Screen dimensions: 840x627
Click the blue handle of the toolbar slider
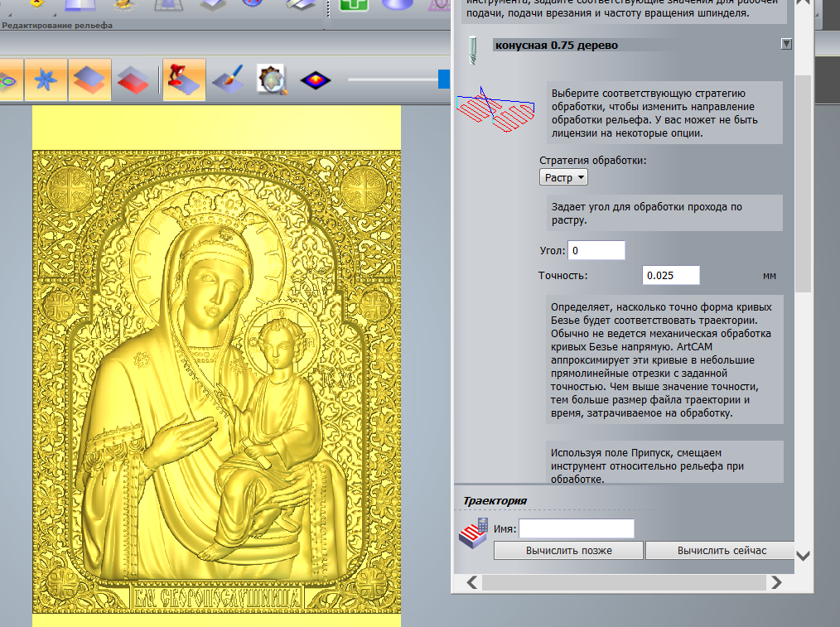[443, 79]
